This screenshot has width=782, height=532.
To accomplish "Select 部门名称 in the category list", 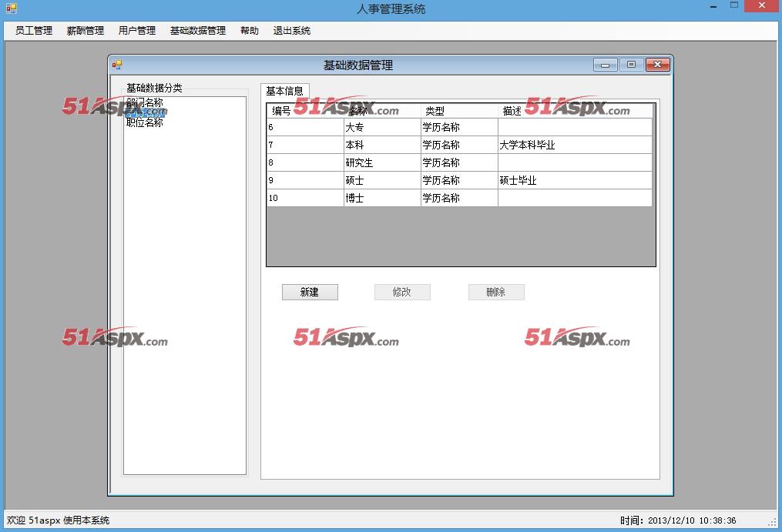I will click(x=145, y=102).
